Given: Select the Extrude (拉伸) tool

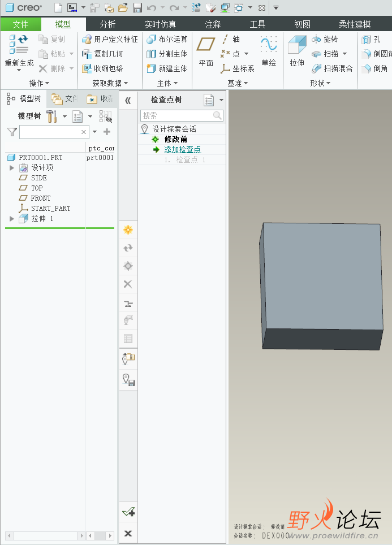Looking at the screenshot, I should coord(298,51).
